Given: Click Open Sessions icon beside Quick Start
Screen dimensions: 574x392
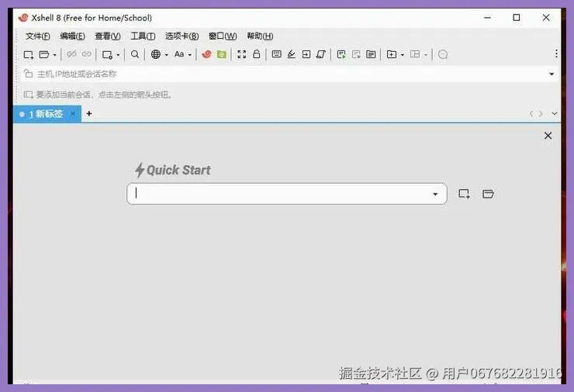Looking at the screenshot, I should [488, 194].
